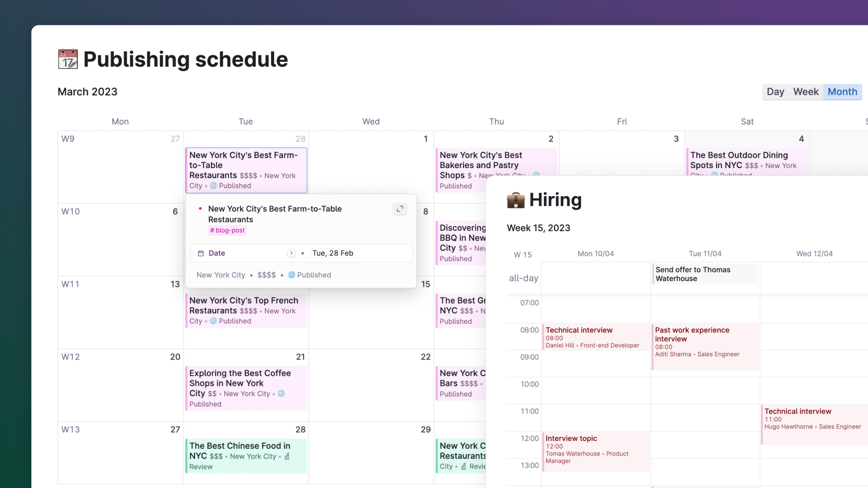
Task: Open Hugo Hawthorne's Technical interview at 11:00
Action: [x=815, y=424]
